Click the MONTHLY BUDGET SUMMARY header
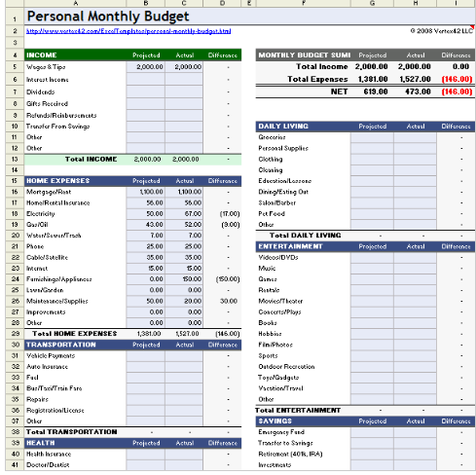 pyautogui.click(x=305, y=55)
